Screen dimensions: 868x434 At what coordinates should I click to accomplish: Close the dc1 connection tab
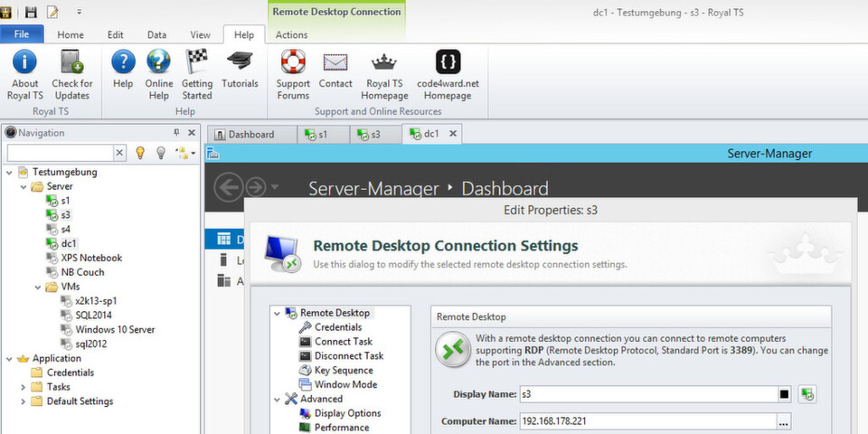452,134
